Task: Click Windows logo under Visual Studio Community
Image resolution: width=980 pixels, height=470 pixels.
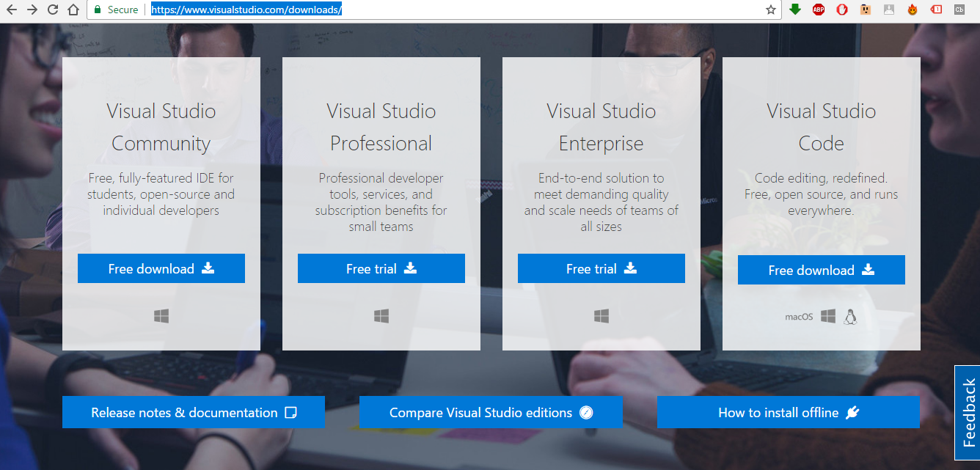Action: [161, 316]
